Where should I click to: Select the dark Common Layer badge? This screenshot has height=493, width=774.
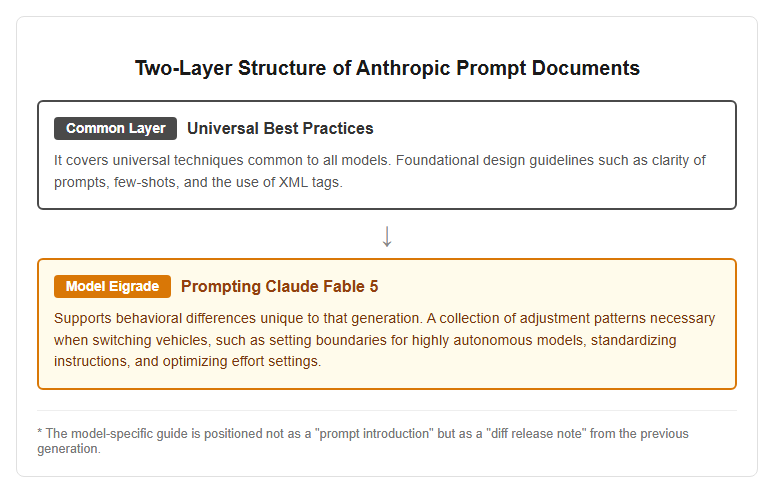[x=116, y=128]
